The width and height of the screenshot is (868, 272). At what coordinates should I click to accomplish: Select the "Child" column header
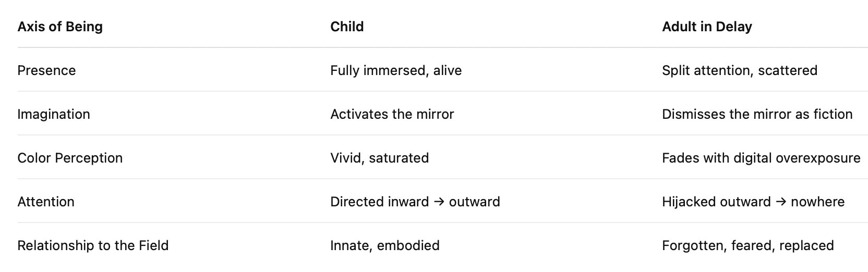(x=347, y=27)
